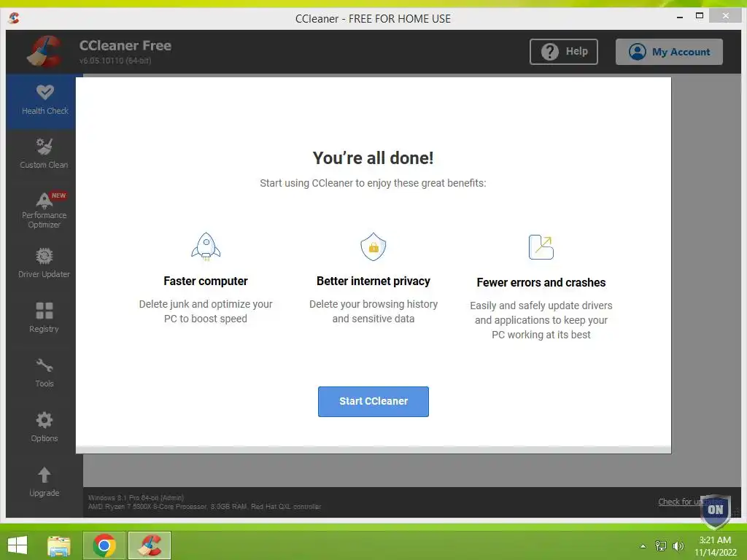The width and height of the screenshot is (747, 560).
Task: Open Google Chrome from the taskbar
Action: pos(104,545)
